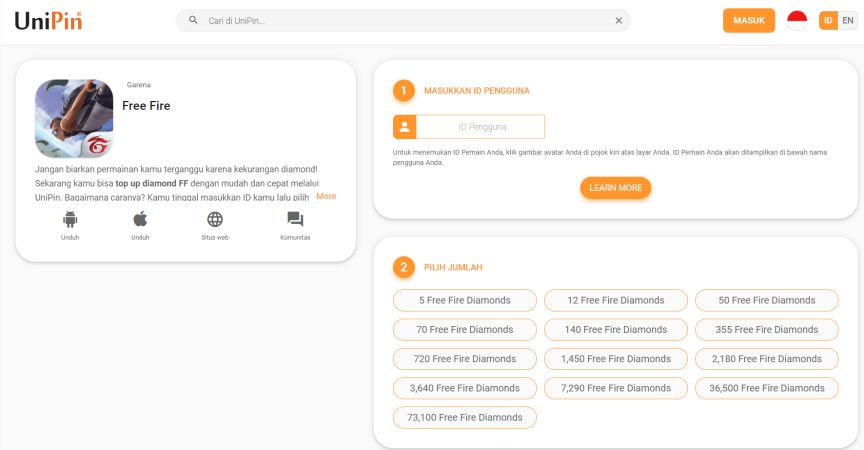
Task: Choose 3,640 Free Fire Diamonds
Action: coord(465,388)
